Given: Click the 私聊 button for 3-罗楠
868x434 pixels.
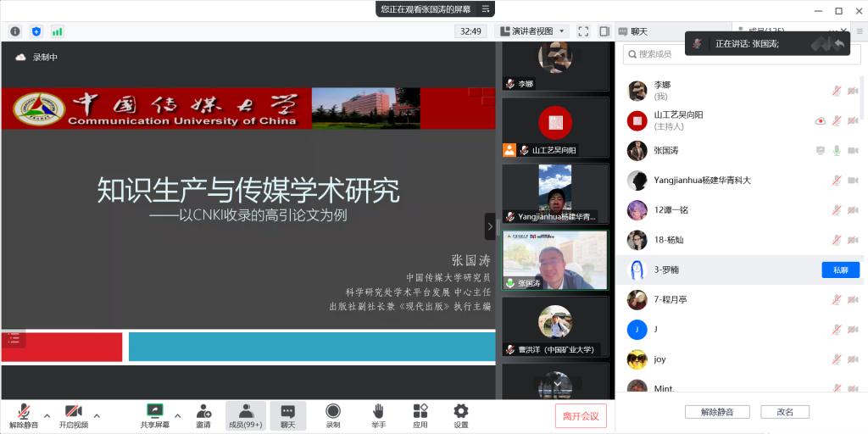Looking at the screenshot, I should point(840,270).
